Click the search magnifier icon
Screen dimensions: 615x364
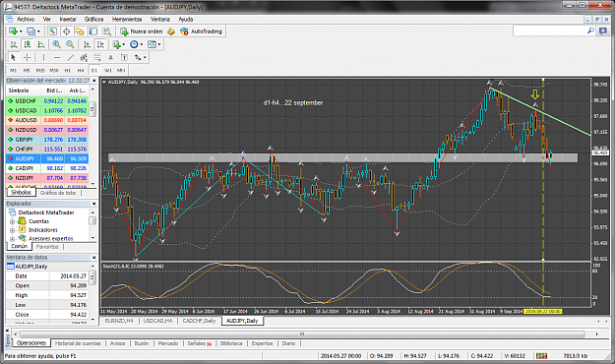click(590, 30)
